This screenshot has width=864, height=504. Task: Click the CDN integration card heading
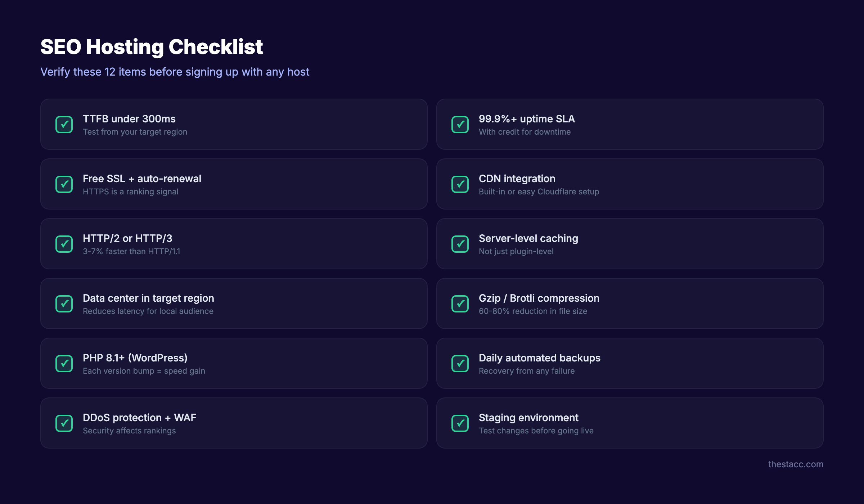(x=517, y=179)
